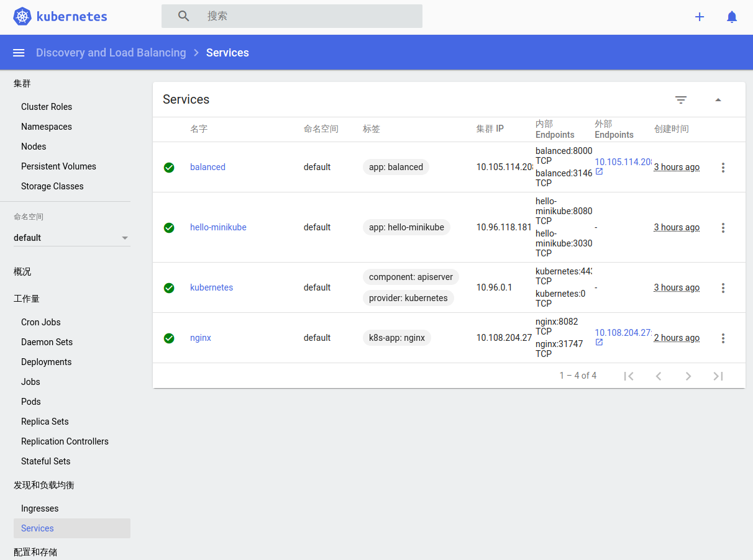This screenshot has height=560, width=753.
Task: Open 配置和存储 section heading
Action: coord(35,552)
